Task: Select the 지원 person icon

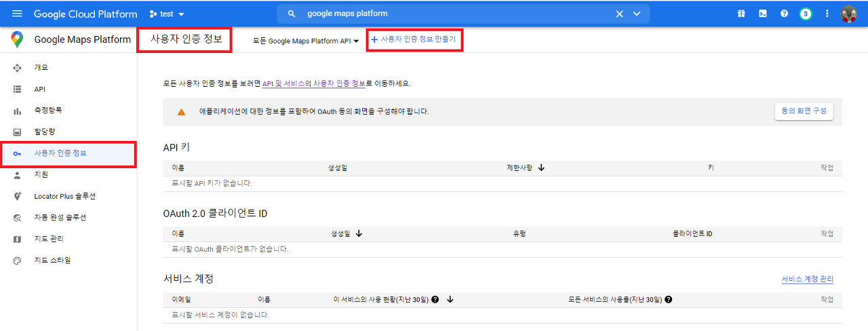Action: 18,174
